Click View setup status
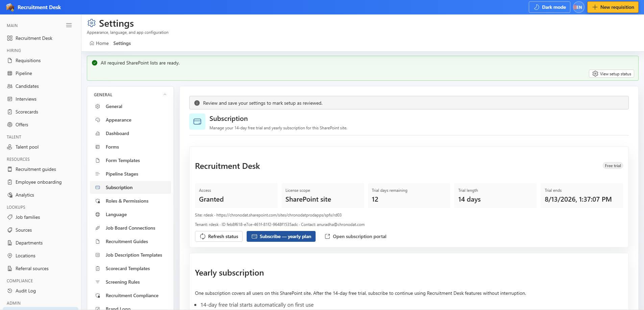 tap(612, 74)
